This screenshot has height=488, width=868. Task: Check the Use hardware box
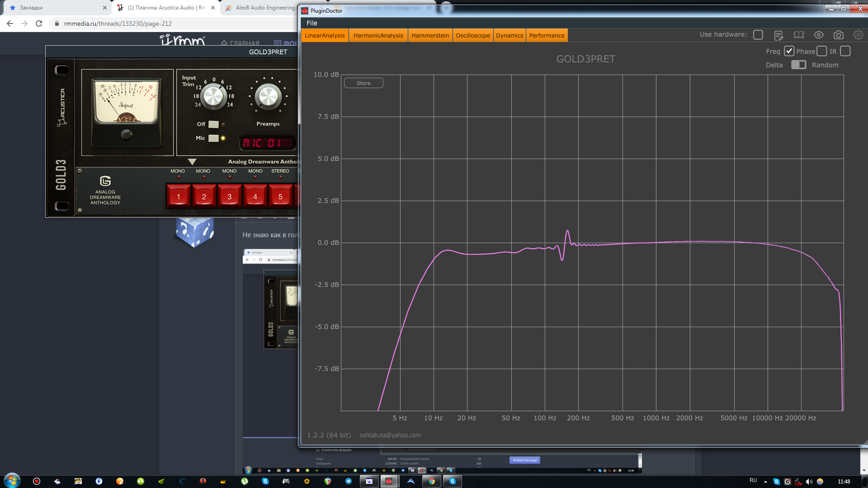point(758,35)
